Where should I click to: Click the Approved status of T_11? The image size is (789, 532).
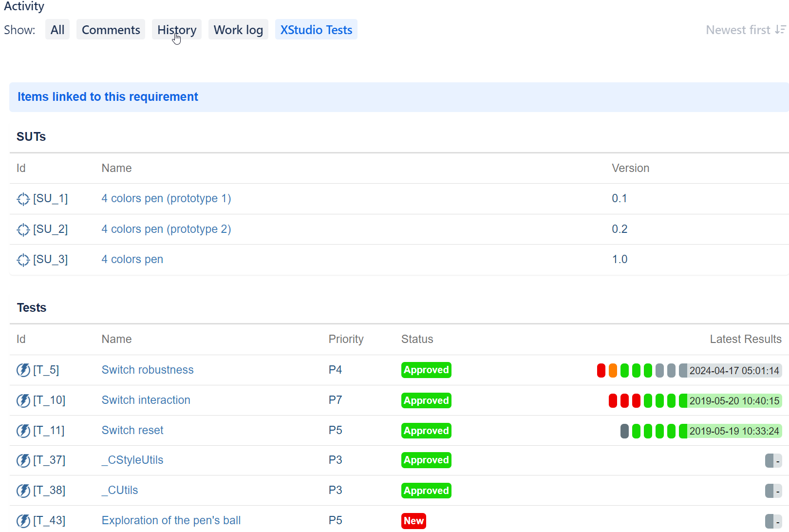[x=426, y=431]
